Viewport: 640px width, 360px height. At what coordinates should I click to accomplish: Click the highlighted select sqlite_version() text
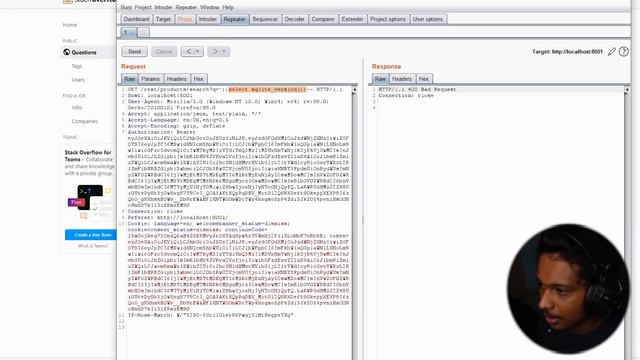click(x=267, y=89)
